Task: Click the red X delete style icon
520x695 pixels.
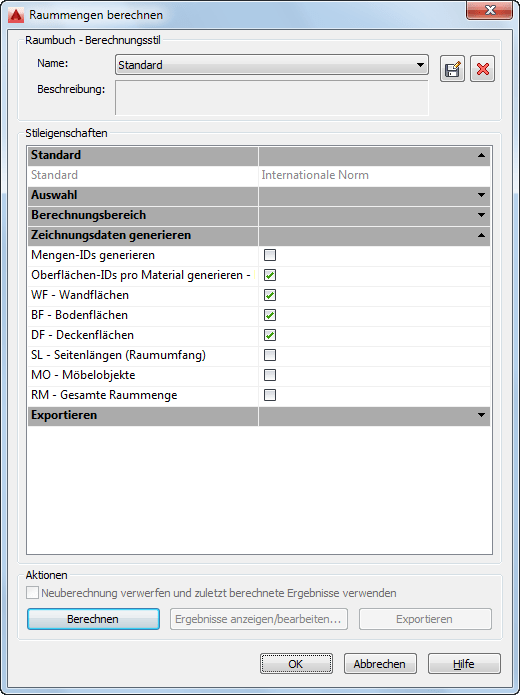Action: click(x=482, y=69)
